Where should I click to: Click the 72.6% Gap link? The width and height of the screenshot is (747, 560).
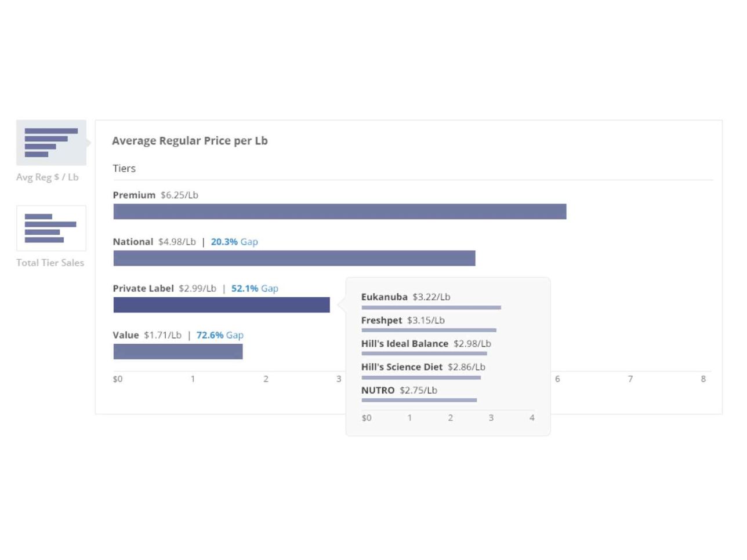coord(220,335)
